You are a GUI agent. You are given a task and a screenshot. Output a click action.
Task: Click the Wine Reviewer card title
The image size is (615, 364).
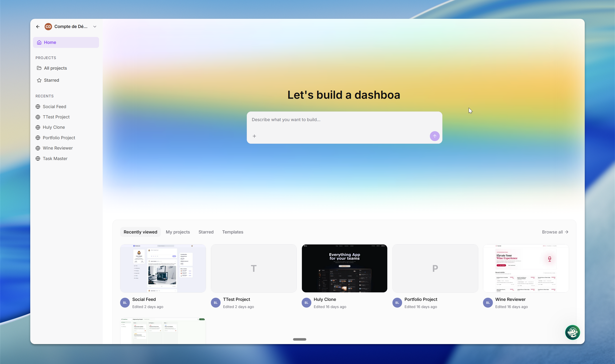(510, 300)
